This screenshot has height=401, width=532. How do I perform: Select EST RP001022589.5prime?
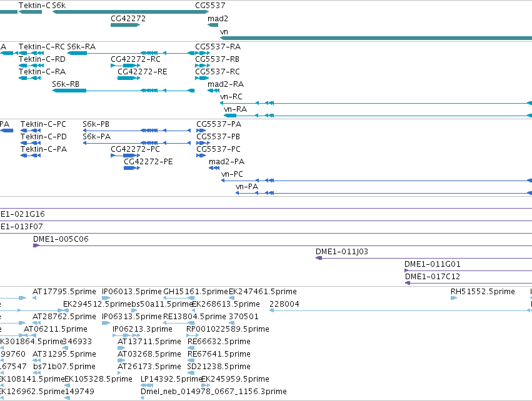coord(193,336)
